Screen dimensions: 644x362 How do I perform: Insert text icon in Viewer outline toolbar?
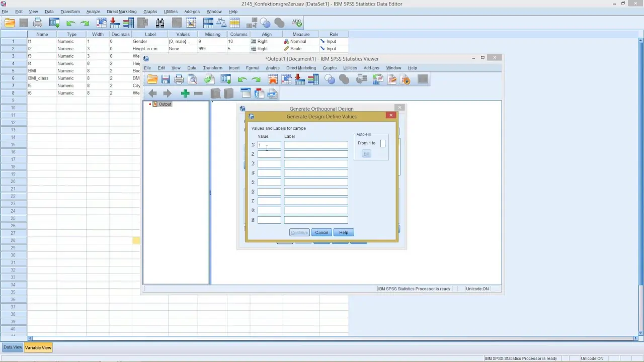[272, 94]
